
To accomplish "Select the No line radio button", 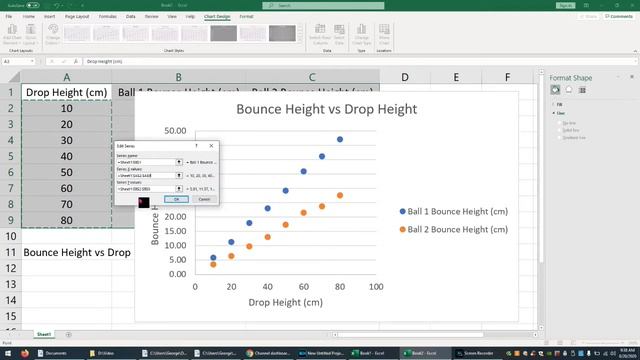I will [x=560, y=123].
